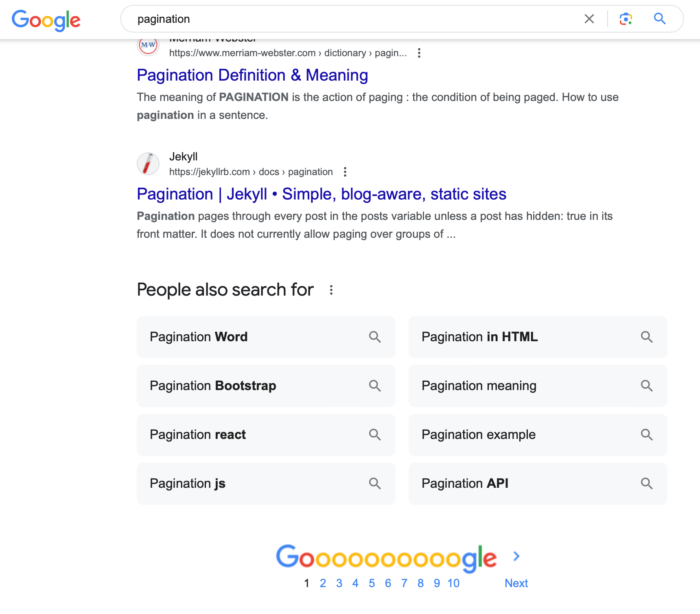Click search icon beside Pagination Word
This screenshot has height=614, width=700.
coord(375,337)
